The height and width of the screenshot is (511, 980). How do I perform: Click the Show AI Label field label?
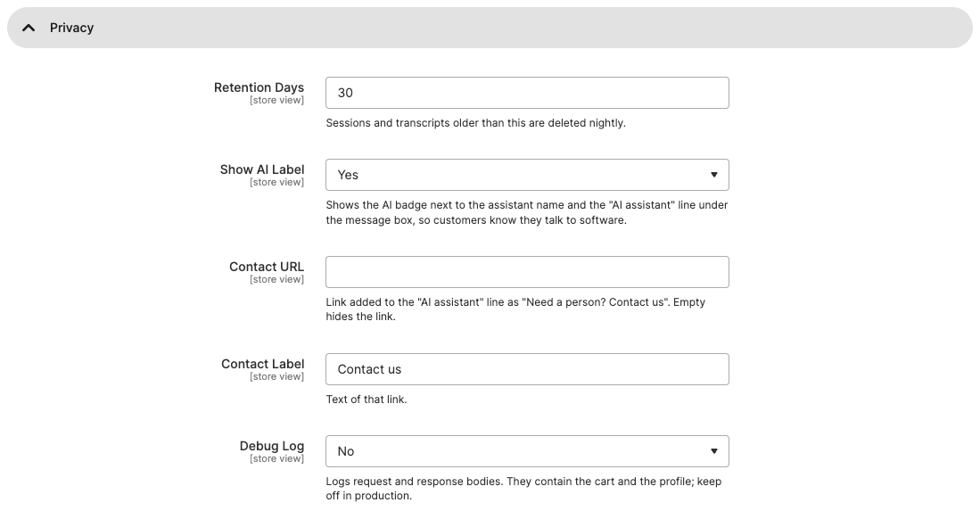click(x=262, y=169)
